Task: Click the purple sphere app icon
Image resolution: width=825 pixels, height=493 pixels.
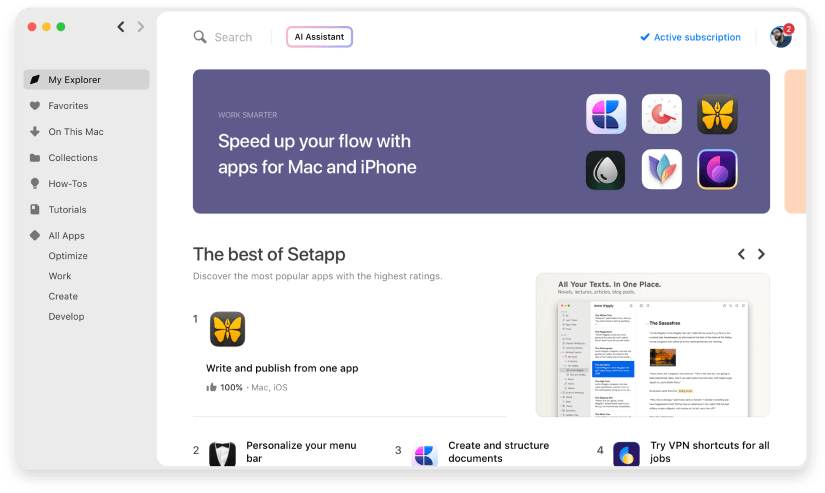Action: (717, 169)
